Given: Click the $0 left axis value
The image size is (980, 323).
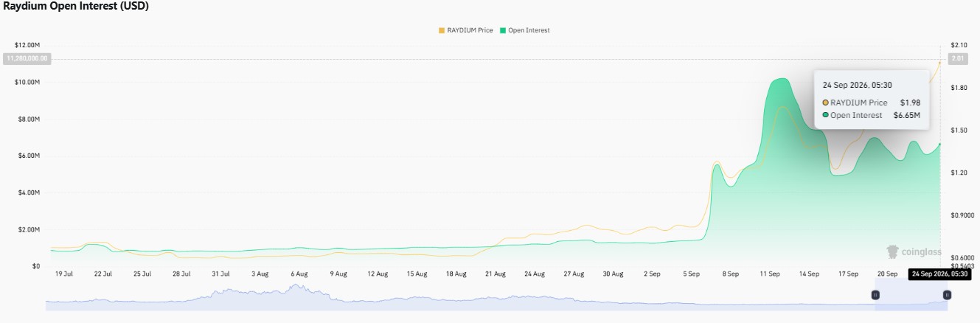Looking at the screenshot, I should click(x=35, y=266).
